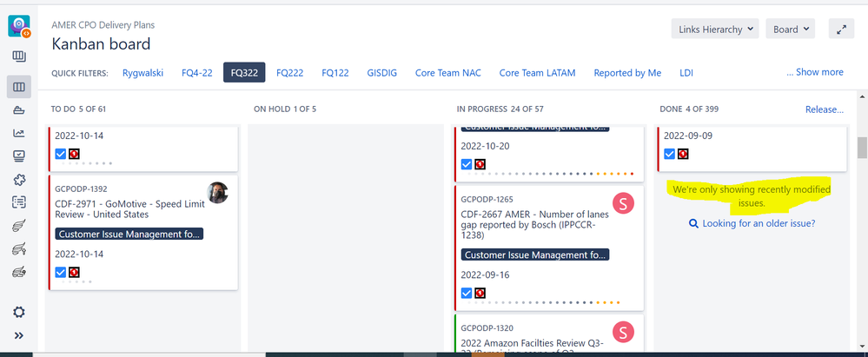Screen dimensions: 868x357
Task: Click days-in-column dots on GCPODP-1265 card
Action: click(x=544, y=303)
